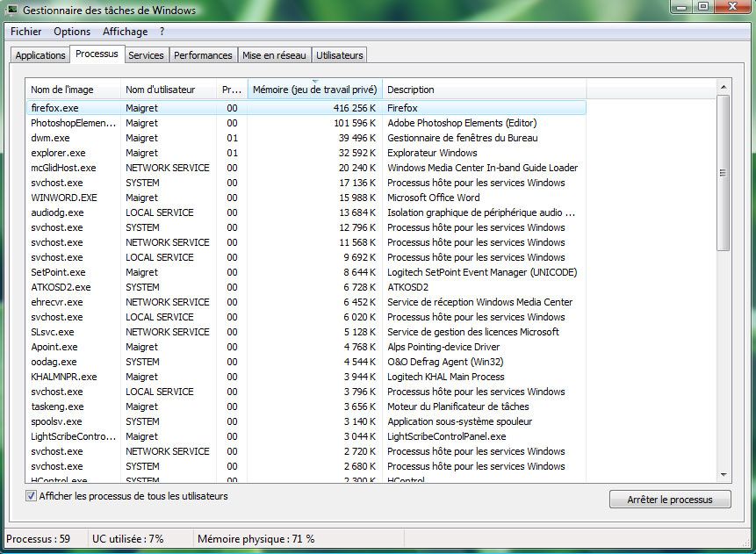Sort by the 'Pr…' column header
Viewport: 756px width, 554px height.
click(232, 90)
